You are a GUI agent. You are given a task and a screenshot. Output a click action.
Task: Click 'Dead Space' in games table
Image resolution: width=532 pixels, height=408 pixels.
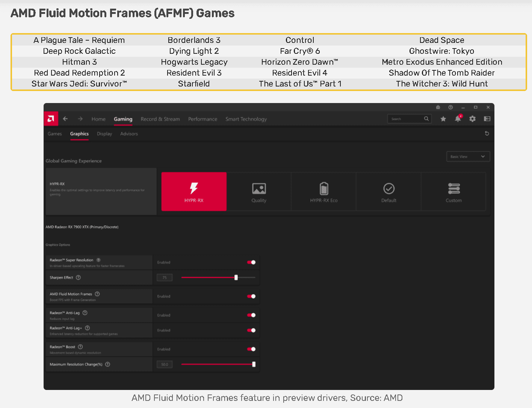tap(442, 40)
